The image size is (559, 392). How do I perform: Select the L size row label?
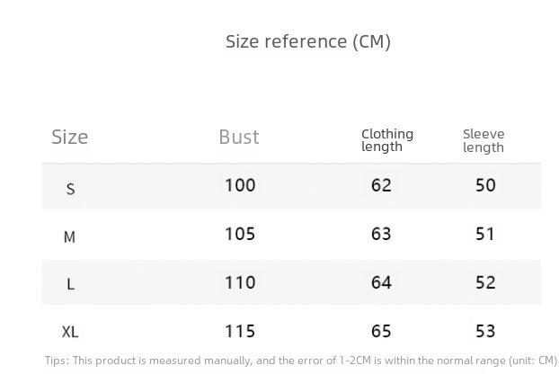coord(70,284)
